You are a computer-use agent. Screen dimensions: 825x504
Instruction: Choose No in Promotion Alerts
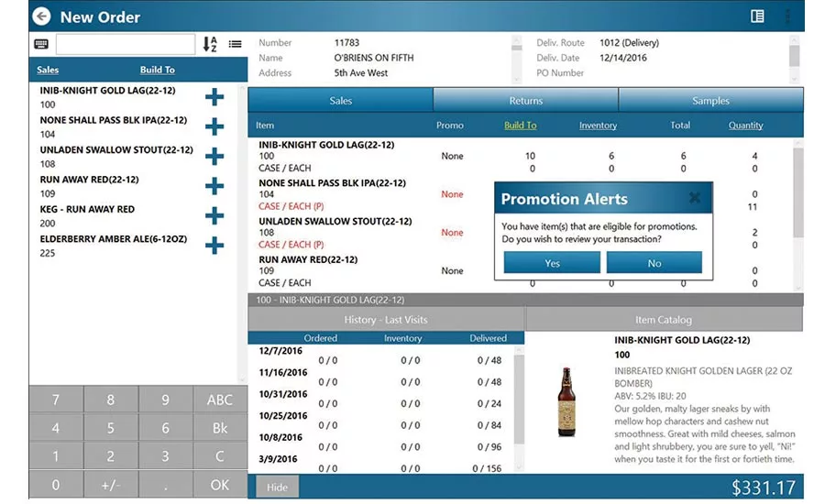[x=654, y=262]
